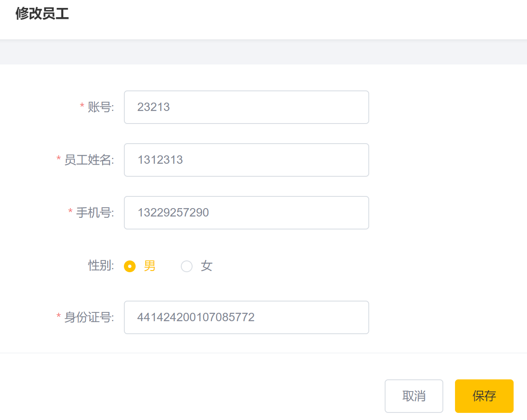
Task: Click the required asterisk before 员工姓名
Action: (x=59, y=159)
